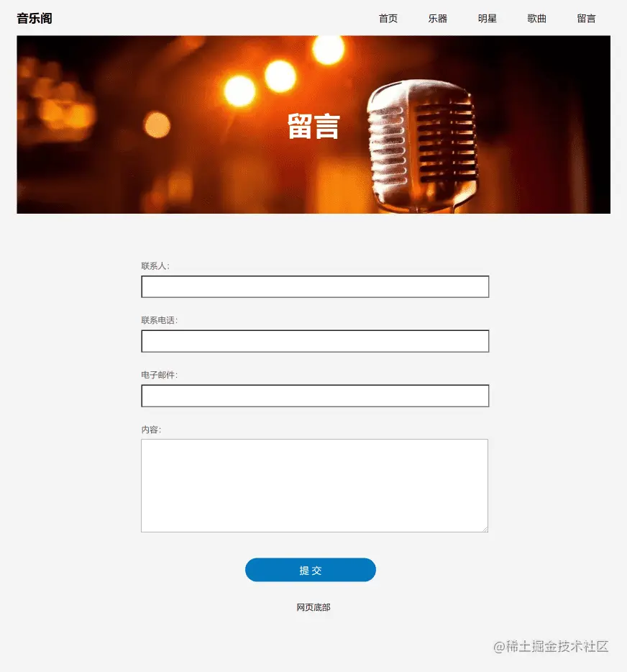Focus the 联系电话 text input

(x=315, y=341)
